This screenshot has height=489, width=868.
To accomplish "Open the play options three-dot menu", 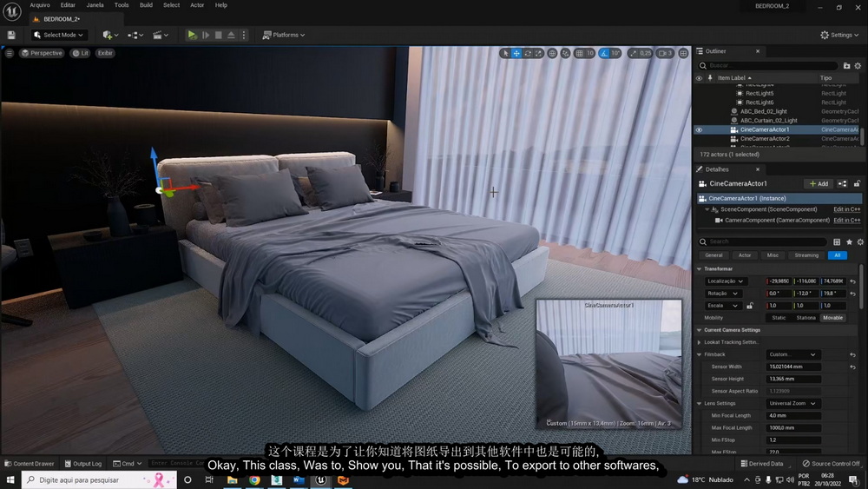I will 244,35.
